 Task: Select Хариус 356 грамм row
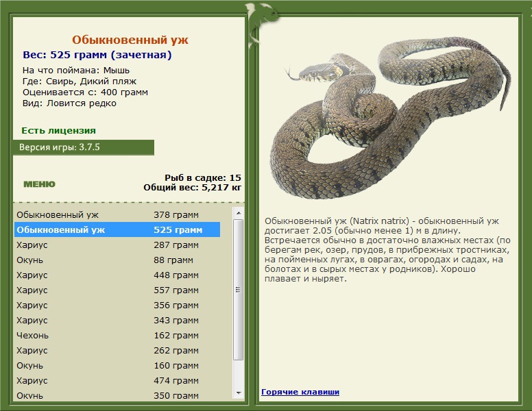(x=117, y=306)
